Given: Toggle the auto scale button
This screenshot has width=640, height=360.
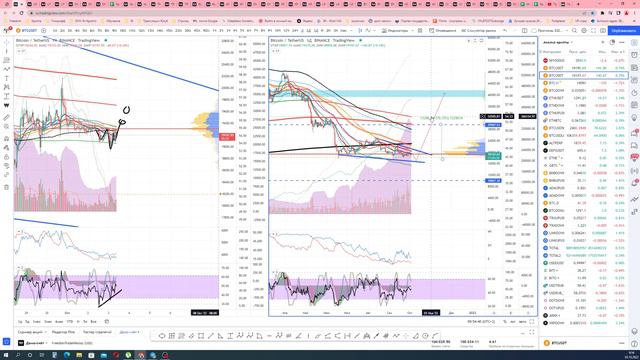Looking at the screenshot, I should tap(522, 322).
